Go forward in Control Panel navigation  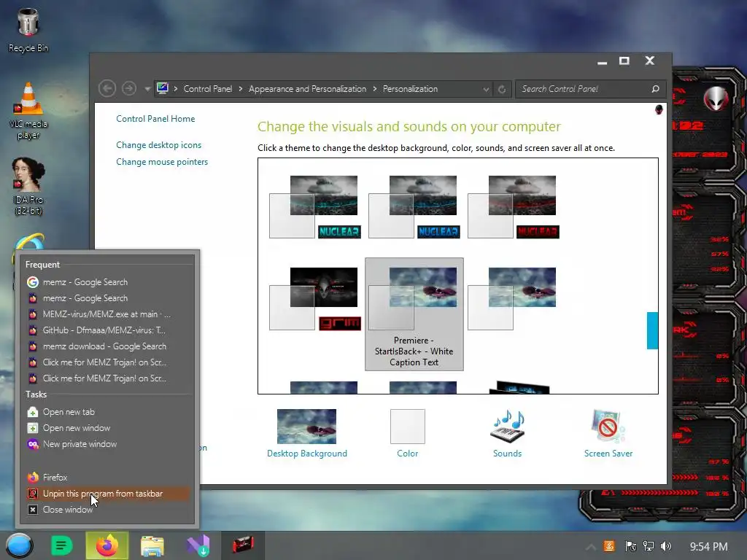pyautogui.click(x=129, y=88)
